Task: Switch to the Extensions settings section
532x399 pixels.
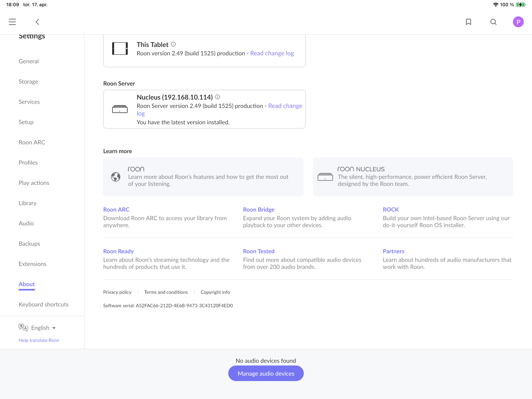Action: [33, 264]
